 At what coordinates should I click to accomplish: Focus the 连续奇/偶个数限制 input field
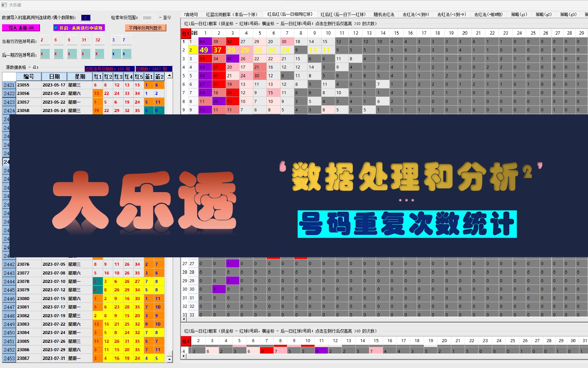(x=86, y=17)
